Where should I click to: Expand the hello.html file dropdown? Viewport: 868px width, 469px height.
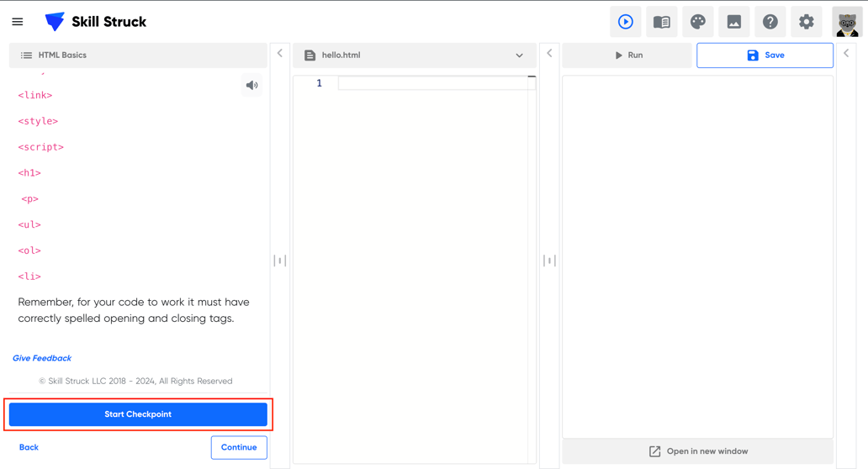[519, 55]
